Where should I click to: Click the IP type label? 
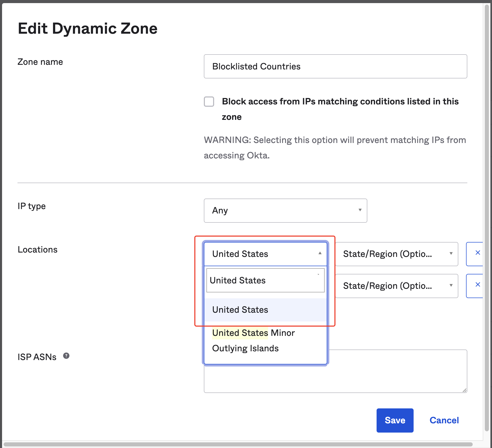coord(32,206)
